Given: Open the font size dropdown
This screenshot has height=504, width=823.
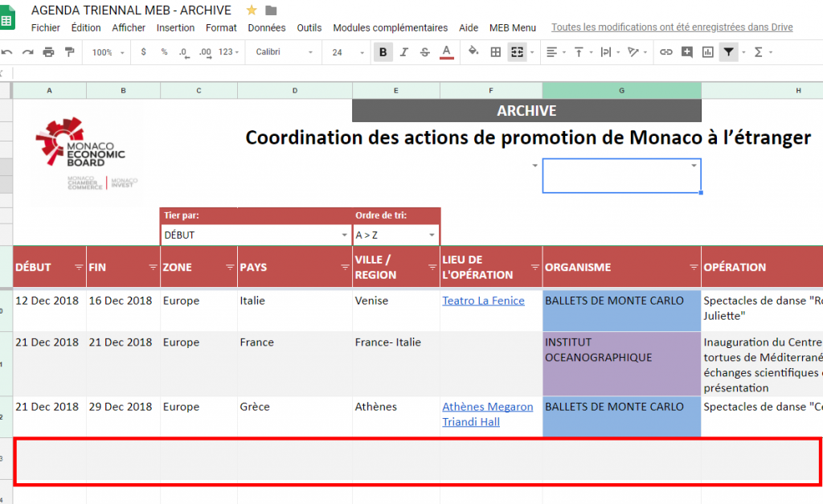Looking at the screenshot, I should click(346, 51).
